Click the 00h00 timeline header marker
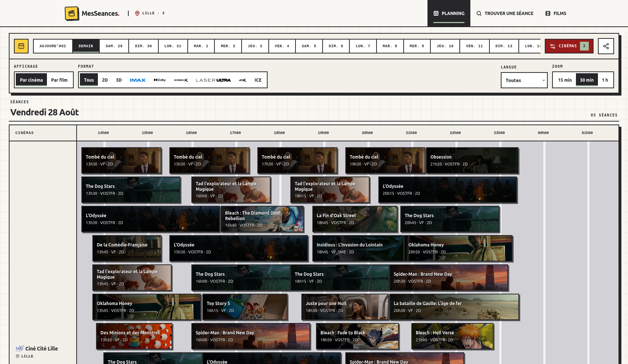Screen dimensions: 628x364 pyautogui.click(x=543, y=133)
